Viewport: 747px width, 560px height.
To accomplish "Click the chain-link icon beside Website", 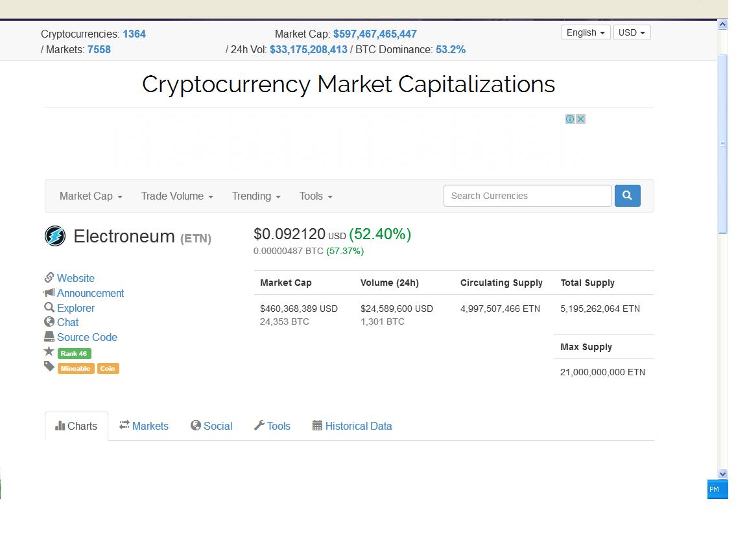I will 49,277.
